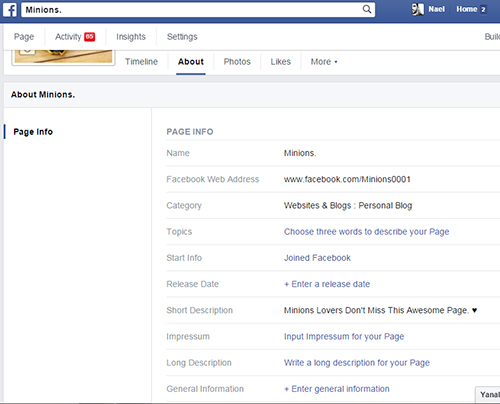Click Enter general information link
Image resolution: width=500 pixels, height=404 pixels.
337,389
